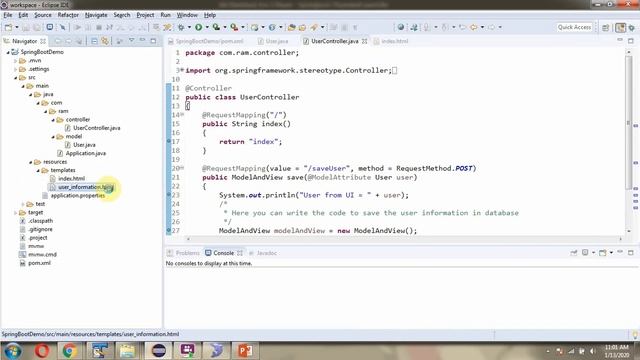Open the Refactor menu
640x360 pixels.
pos(68,15)
